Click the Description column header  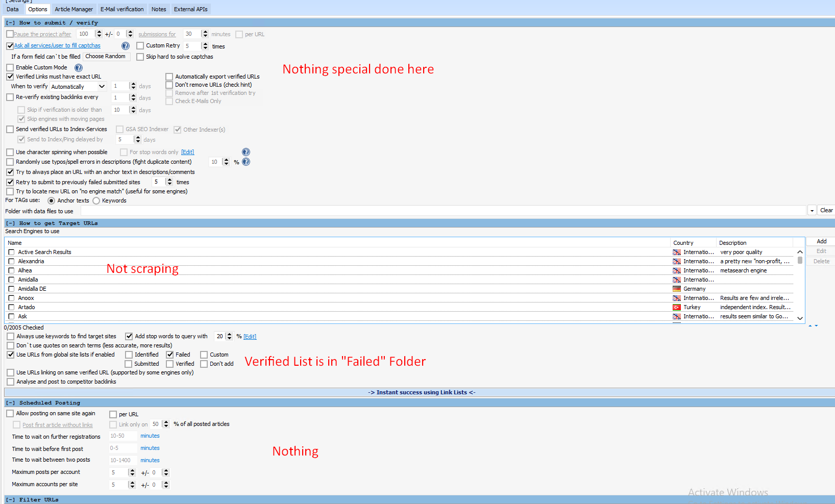pyautogui.click(x=754, y=243)
